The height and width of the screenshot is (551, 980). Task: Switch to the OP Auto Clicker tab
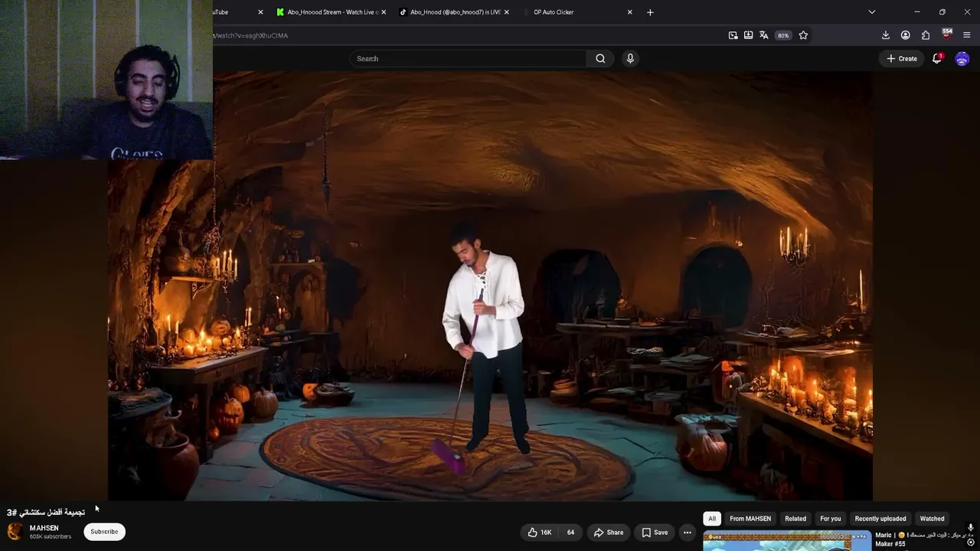577,12
